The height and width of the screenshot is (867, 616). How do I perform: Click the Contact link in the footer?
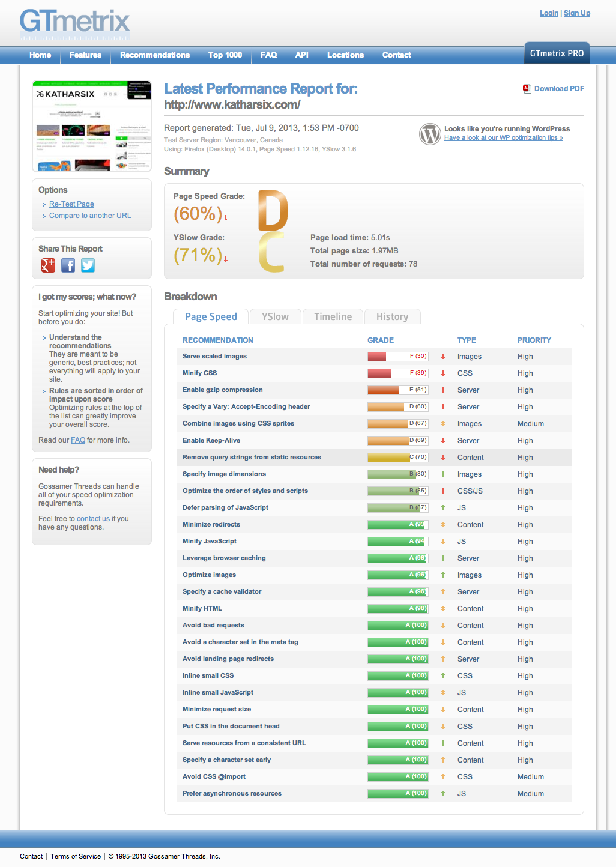coord(31,857)
